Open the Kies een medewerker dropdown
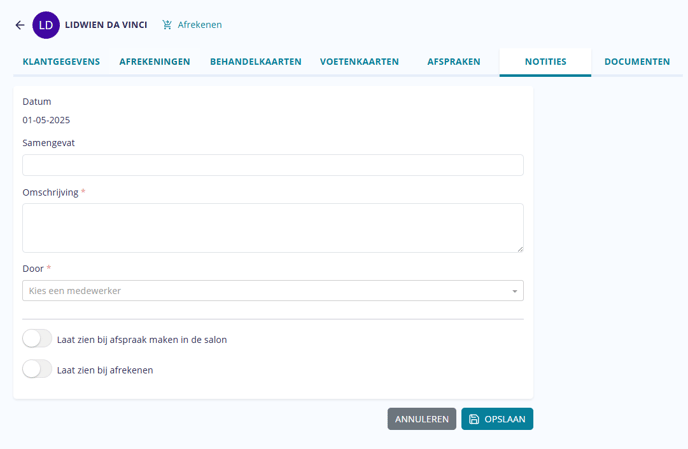Screen dimensions: 688x449 [x=270, y=291]
